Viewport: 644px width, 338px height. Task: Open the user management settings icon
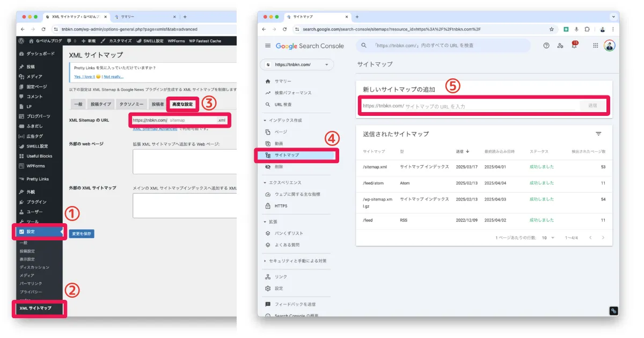click(560, 46)
